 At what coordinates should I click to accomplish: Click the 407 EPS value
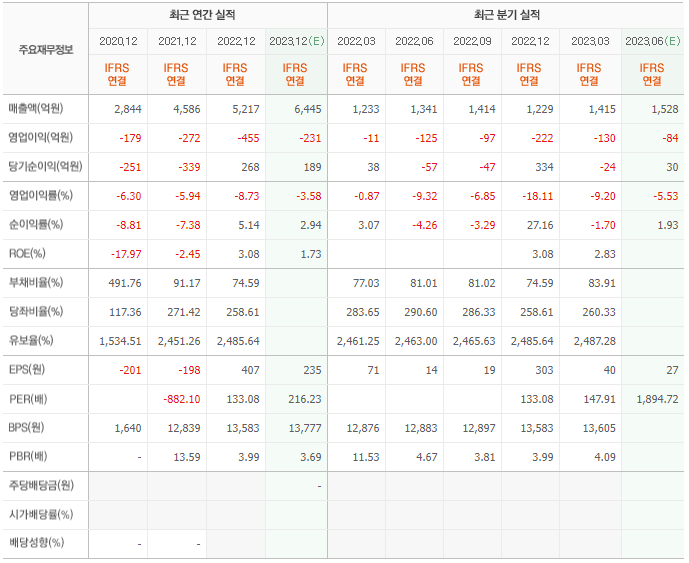click(250, 370)
